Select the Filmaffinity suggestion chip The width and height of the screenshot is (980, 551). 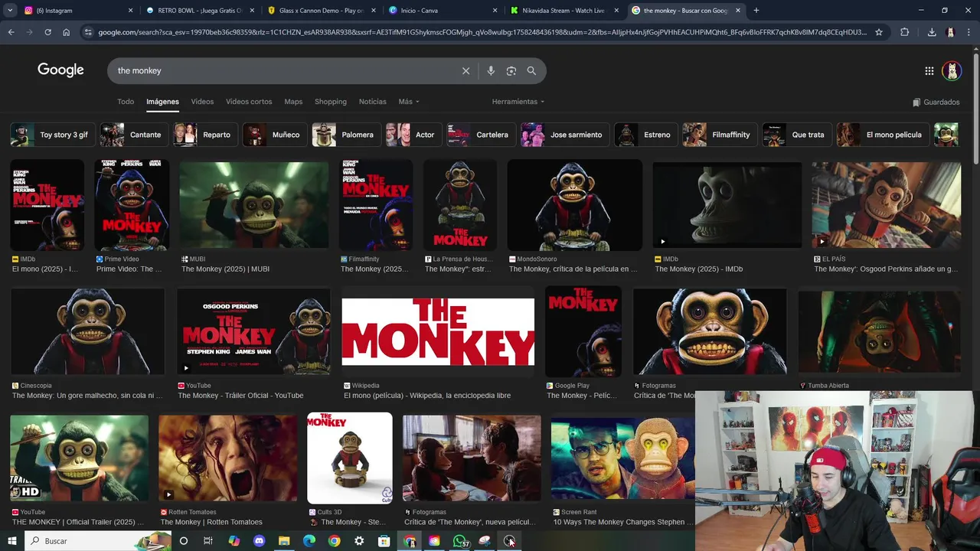pos(720,135)
